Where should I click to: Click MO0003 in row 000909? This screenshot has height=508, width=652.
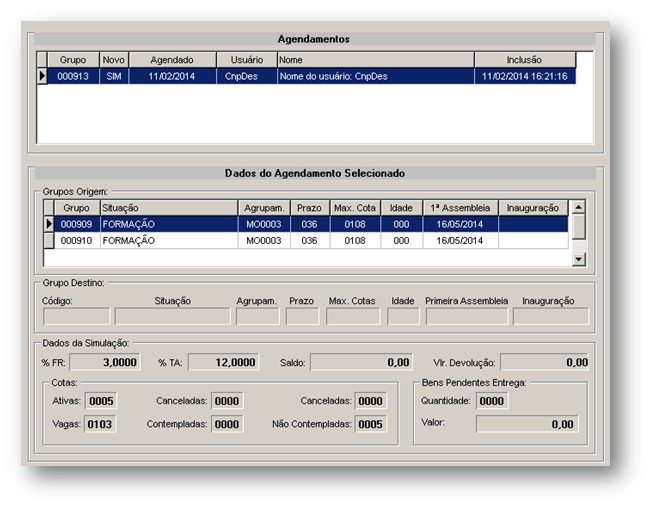pos(264,224)
